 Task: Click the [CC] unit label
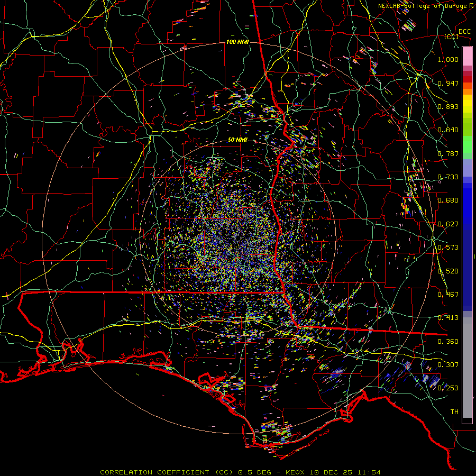tap(452, 36)
